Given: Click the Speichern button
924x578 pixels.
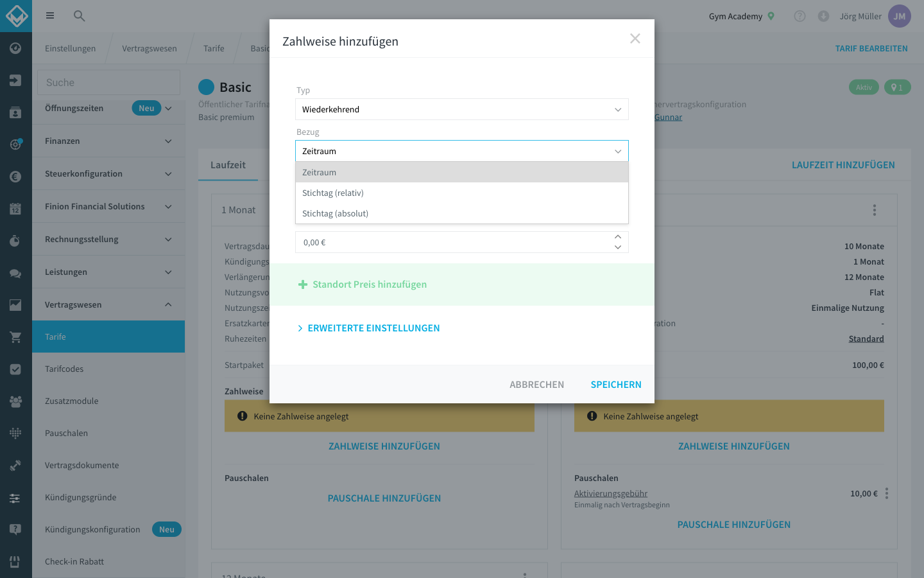Looking at the screenshot, I should [x=616, y=385].
